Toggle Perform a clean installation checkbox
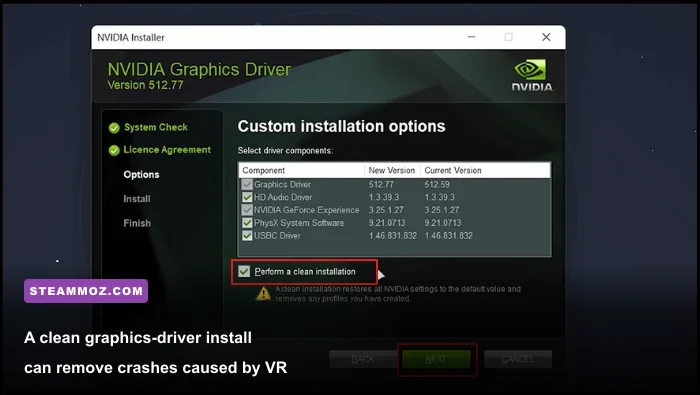The image size is (700, 395). pos(244,271)
